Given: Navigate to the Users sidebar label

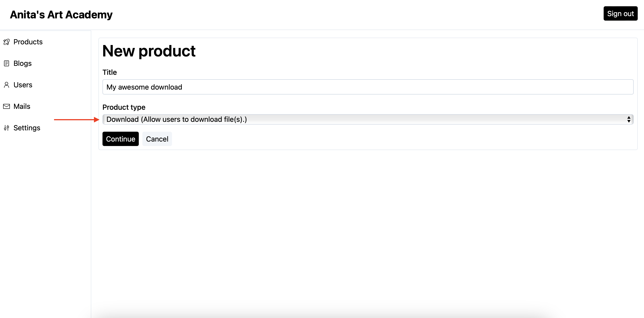Looking at the screenshot, I should (23, 85).
